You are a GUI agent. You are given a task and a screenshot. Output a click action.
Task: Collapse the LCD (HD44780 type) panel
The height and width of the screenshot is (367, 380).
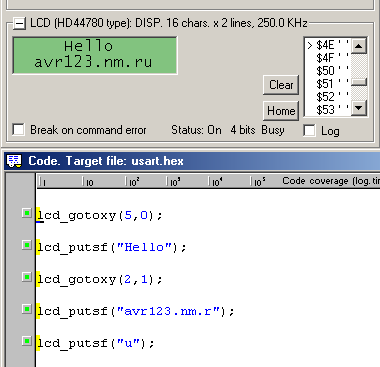(19, 24)
